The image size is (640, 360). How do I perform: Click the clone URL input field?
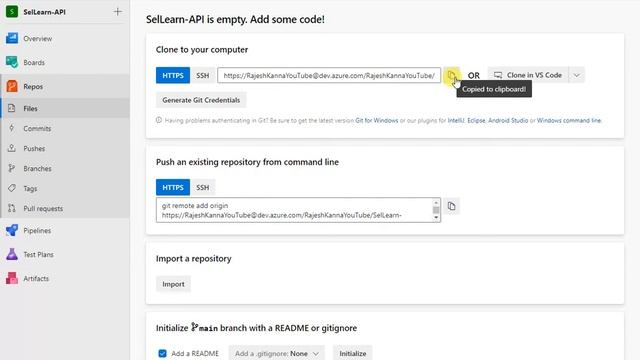[329, 76]
